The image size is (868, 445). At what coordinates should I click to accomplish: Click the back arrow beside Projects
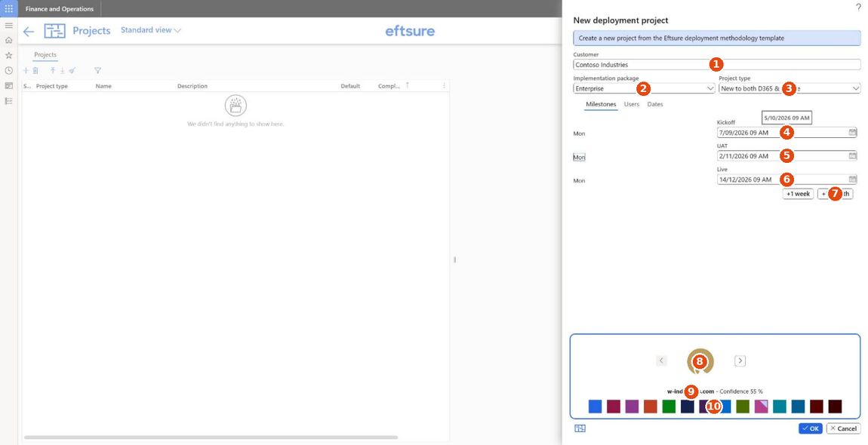(x=29, y=32)
